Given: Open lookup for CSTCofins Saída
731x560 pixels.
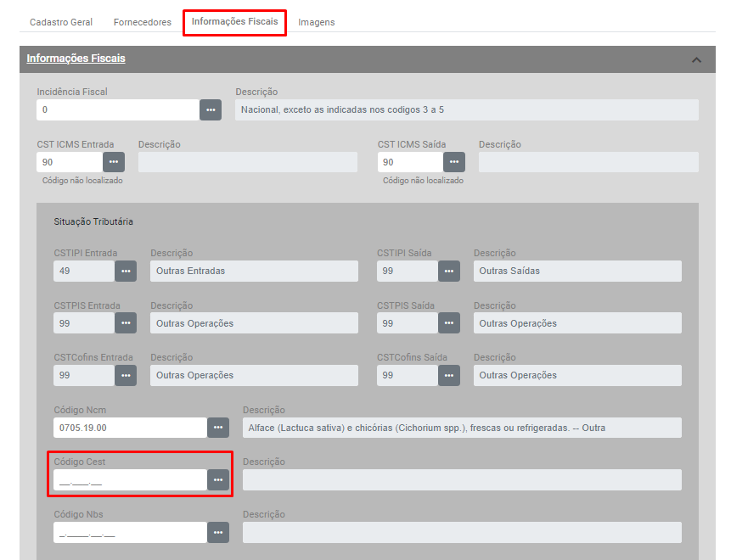Looking at the screenshot, I should coord(449,375).
